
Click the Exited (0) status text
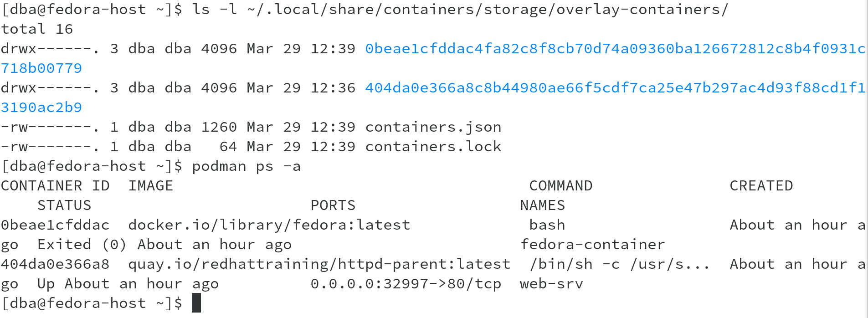(82, 245)
